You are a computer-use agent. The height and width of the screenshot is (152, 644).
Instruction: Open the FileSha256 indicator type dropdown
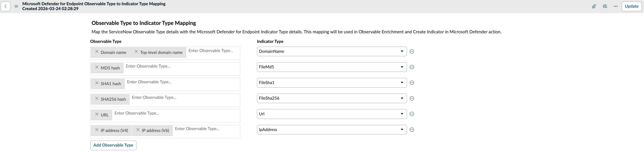[x=332, y=98]
